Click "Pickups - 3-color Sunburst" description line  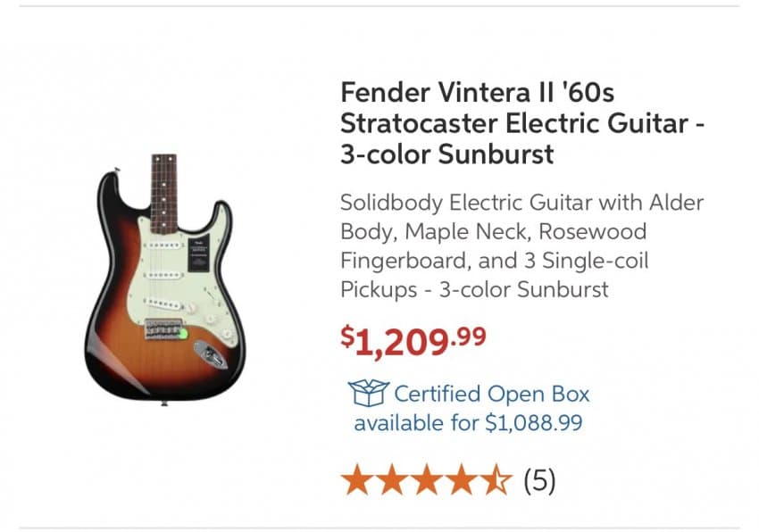(x=474, y=289)
